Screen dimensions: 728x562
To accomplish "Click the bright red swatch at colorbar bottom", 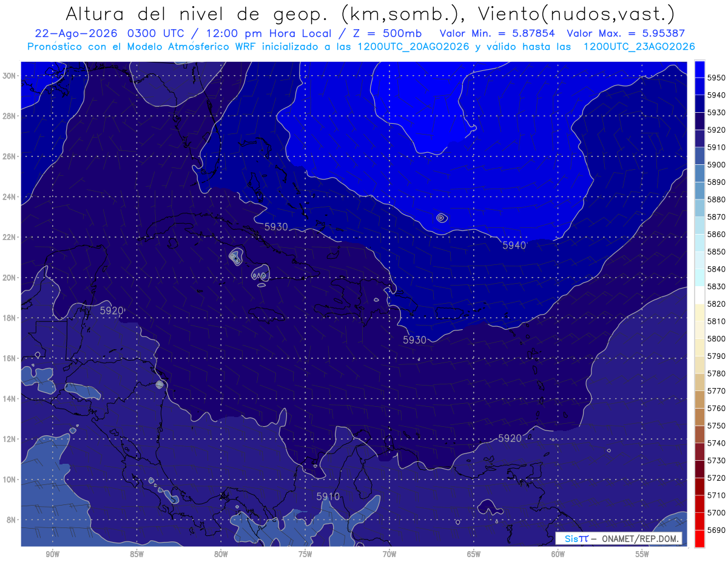I will point(699,538).
